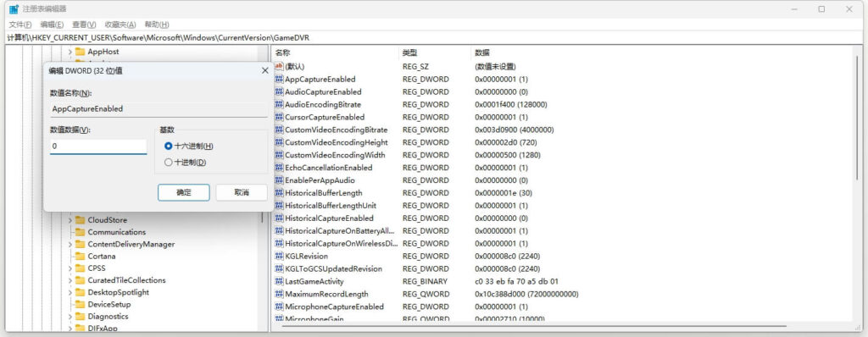Screen dimensions: 868x337
Task: Click the Registry Editor app icon in the title bar
Action: click(x=14, y=9)
